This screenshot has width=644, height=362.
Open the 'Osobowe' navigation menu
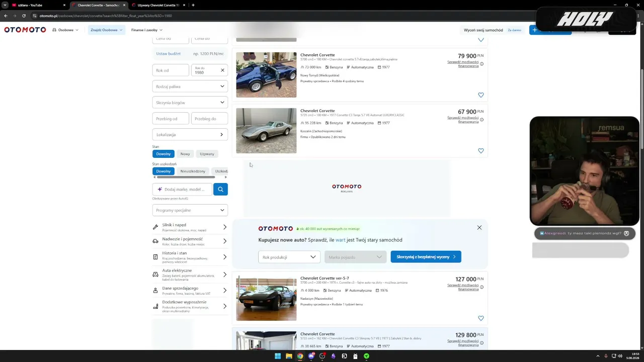pyautogui.click(x=65, y=30)
